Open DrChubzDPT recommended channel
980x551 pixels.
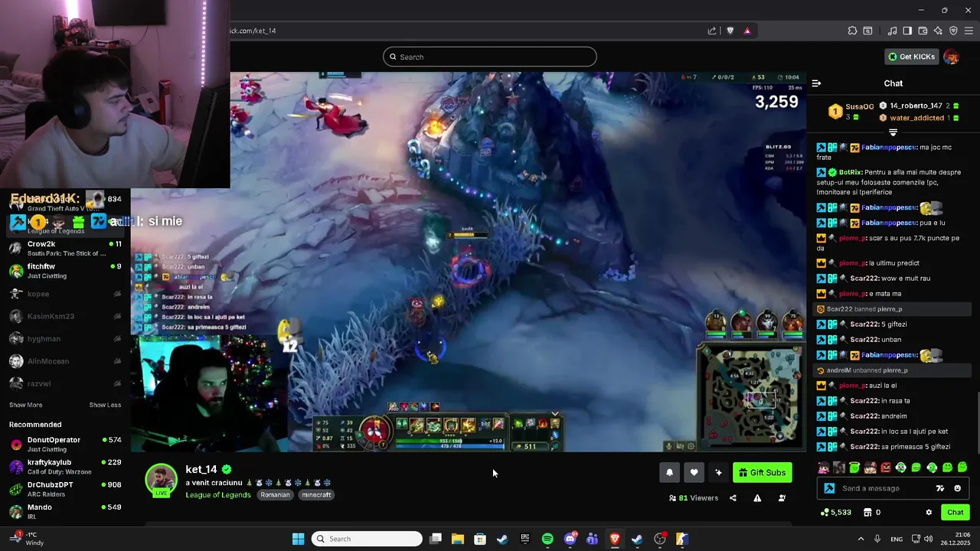tap(65, 489)
